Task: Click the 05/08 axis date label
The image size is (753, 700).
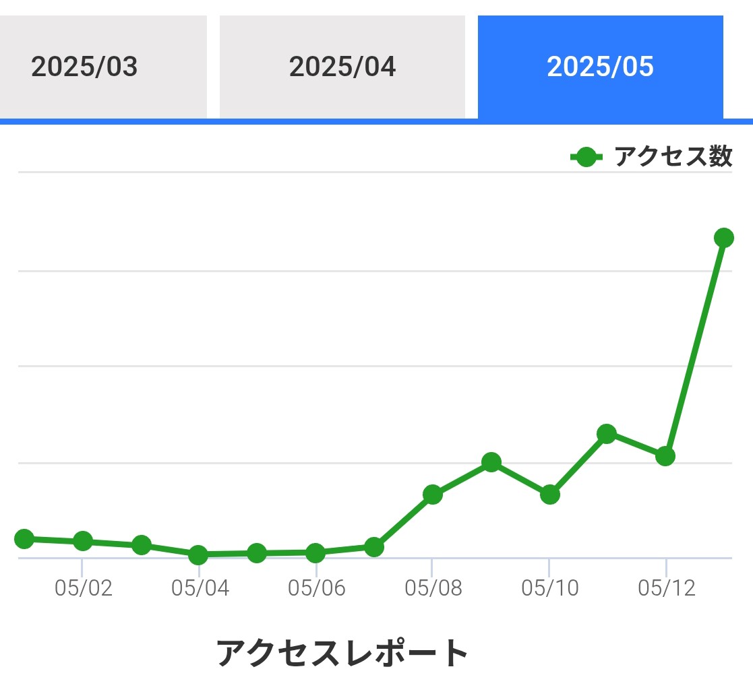Action: point(433,587)
